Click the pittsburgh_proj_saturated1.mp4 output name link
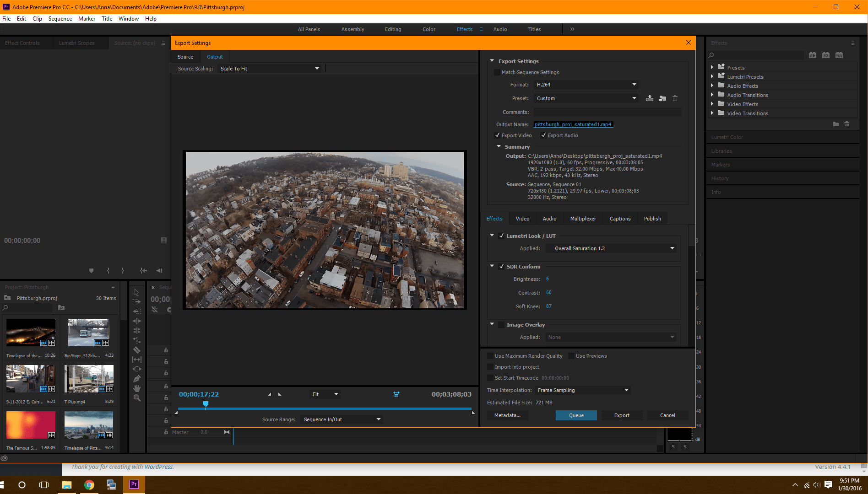The width and height of the screenshot is (868, 494). pyautogui.click(x=573, y=124)
